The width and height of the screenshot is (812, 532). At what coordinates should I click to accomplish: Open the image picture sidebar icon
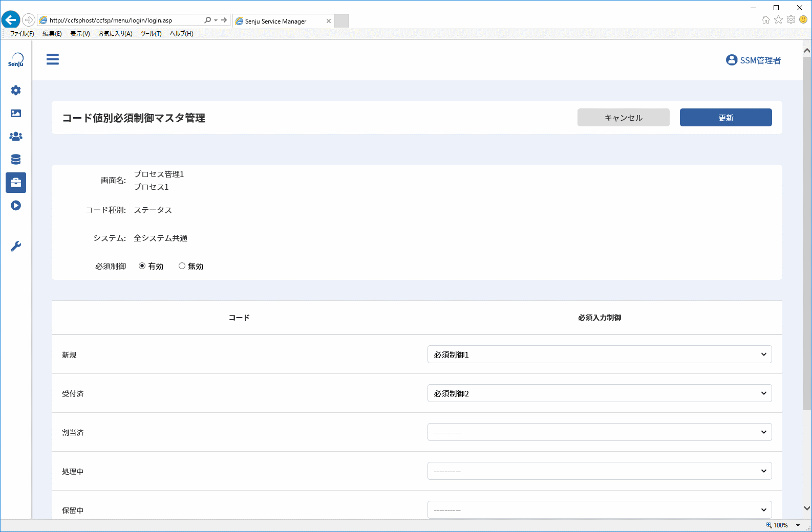click(16, 114)
